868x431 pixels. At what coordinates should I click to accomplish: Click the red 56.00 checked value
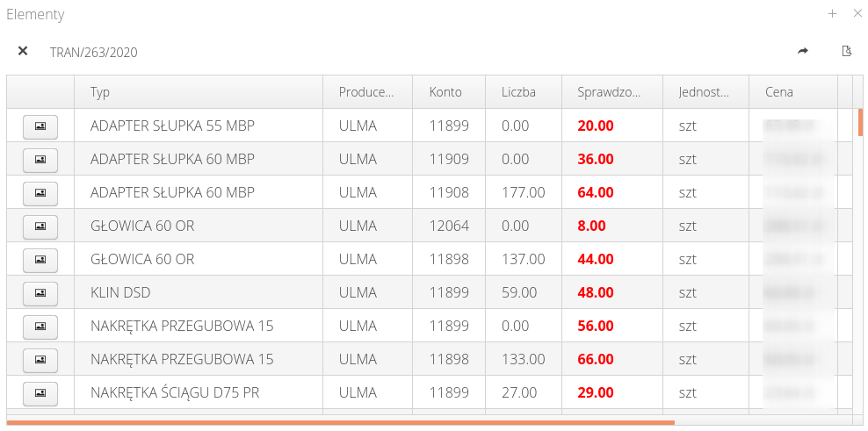point(595,326)
